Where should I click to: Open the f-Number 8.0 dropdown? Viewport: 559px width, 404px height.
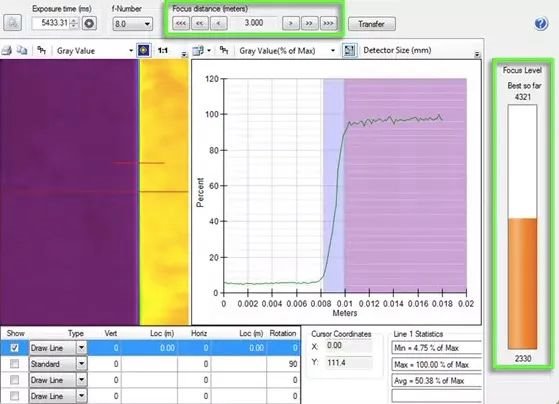pos(132,24)
